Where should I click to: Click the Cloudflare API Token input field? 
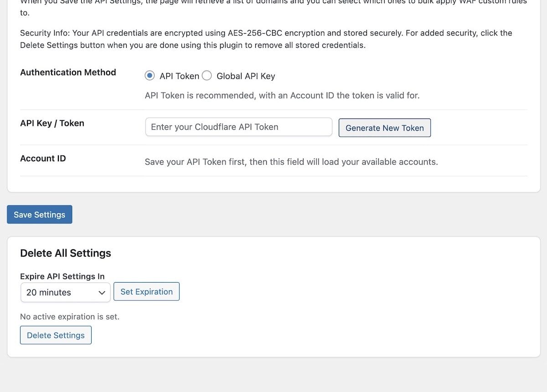coord(238,127)
